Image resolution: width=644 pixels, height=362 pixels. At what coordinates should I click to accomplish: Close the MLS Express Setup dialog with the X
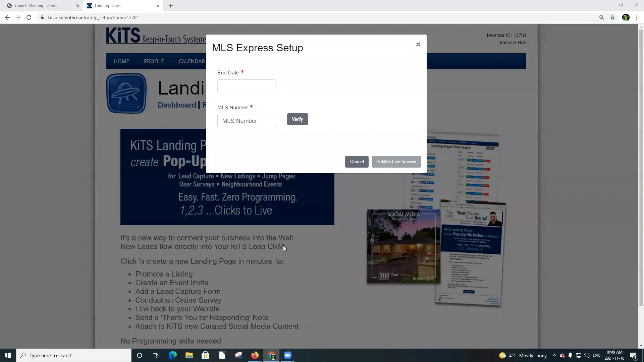point(418,44)
